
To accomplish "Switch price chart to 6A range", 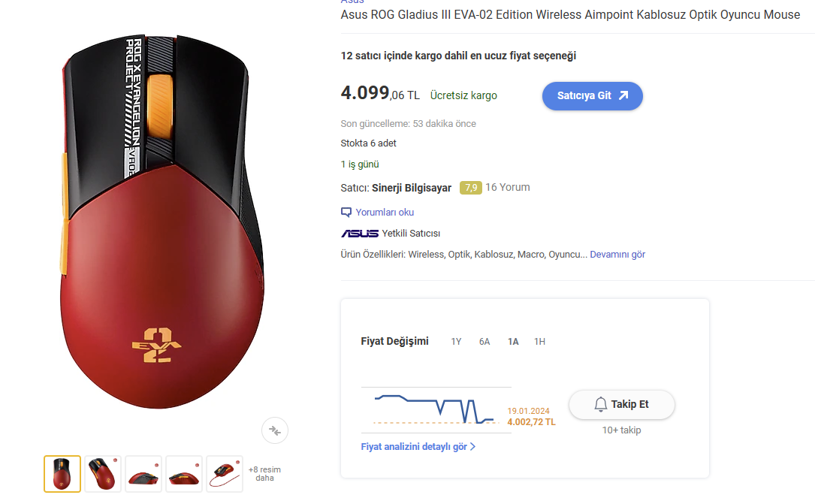I will pyautogui.click(x=484, y=342).
